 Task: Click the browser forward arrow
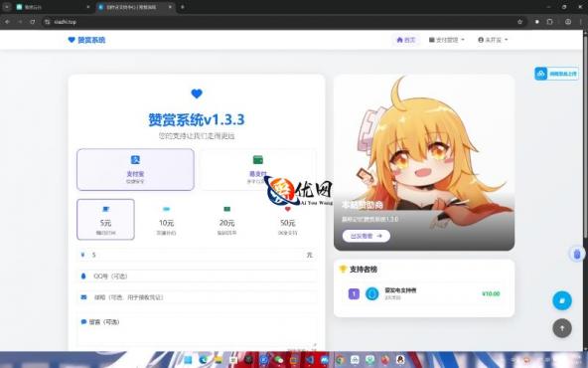pyautogui.click(x=20, y=22)
